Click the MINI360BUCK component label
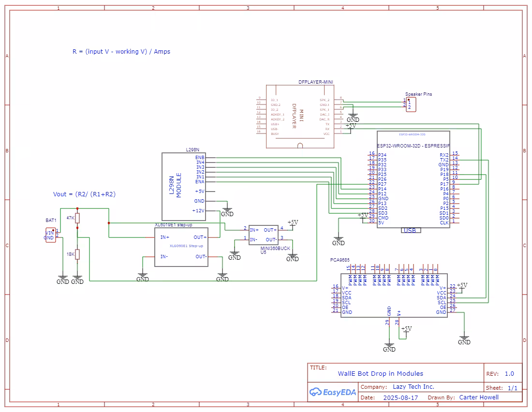The height and width of the screenshot is (412, 532). 275,248
